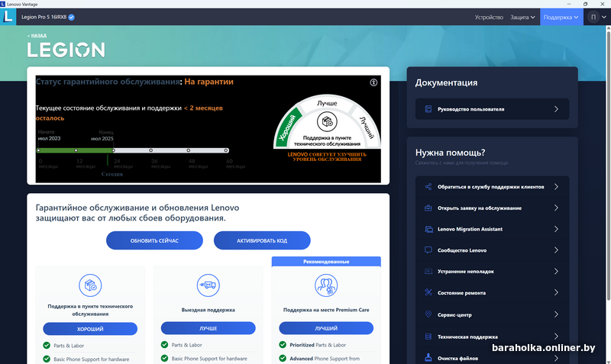Click the Legion Pro 5 16IRX8 device name
This screenshot has height=364, width=611.
coord(44,17)
